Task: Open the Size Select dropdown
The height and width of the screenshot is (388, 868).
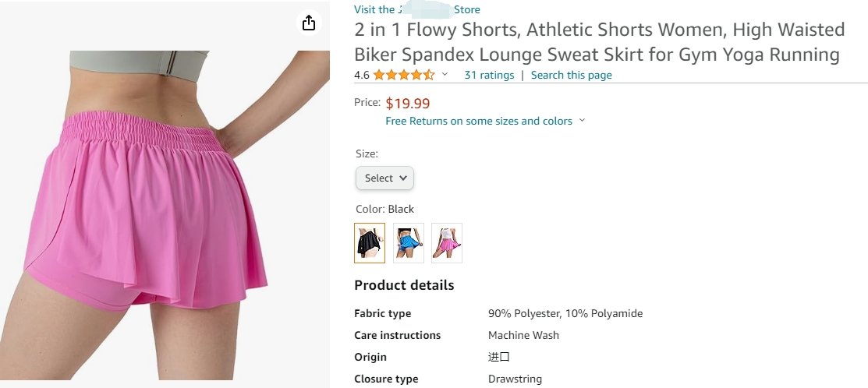Action: pyautogui.click(x=384, y=178)
